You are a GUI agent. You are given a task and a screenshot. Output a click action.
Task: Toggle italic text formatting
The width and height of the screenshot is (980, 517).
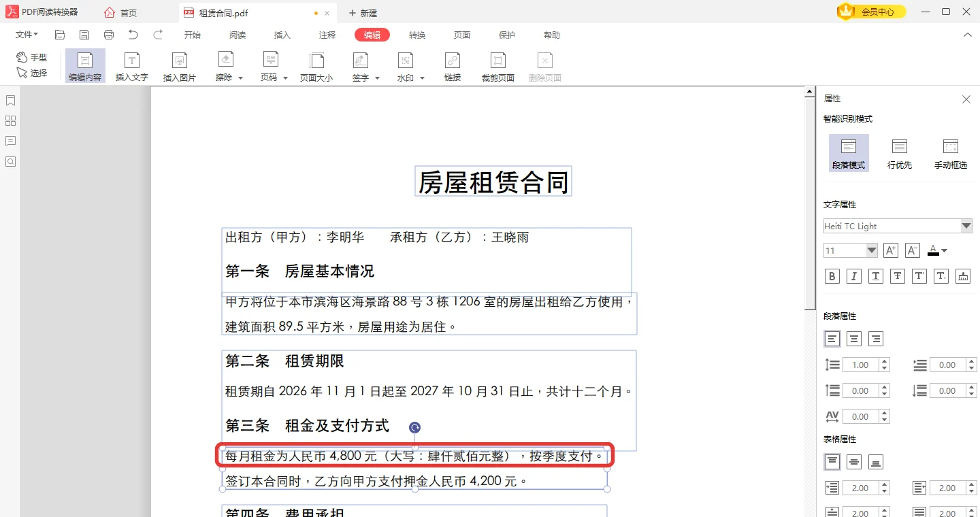pos(854,276)
